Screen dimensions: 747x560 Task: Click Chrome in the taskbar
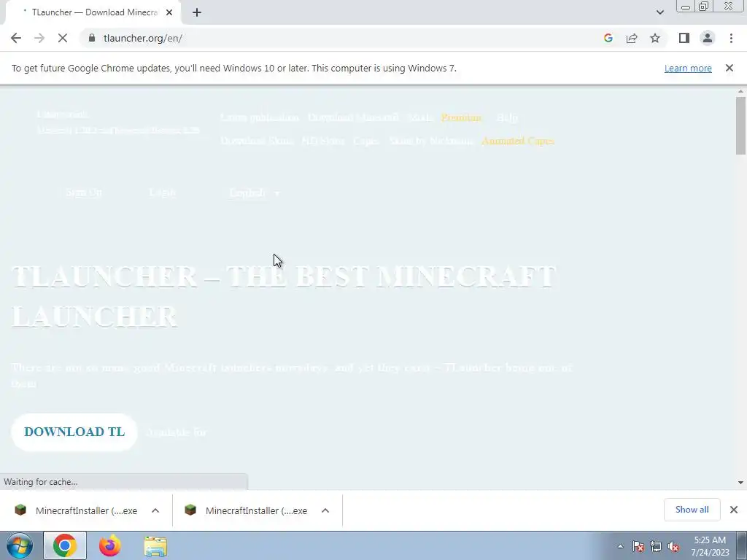click(65, 545)
